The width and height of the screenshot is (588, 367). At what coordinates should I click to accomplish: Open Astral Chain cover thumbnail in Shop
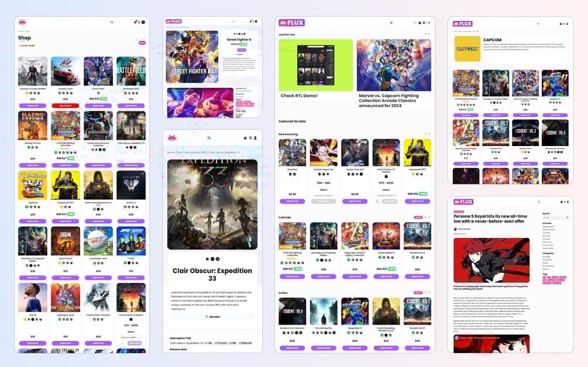pyautogui.click(x=98, y=71)
